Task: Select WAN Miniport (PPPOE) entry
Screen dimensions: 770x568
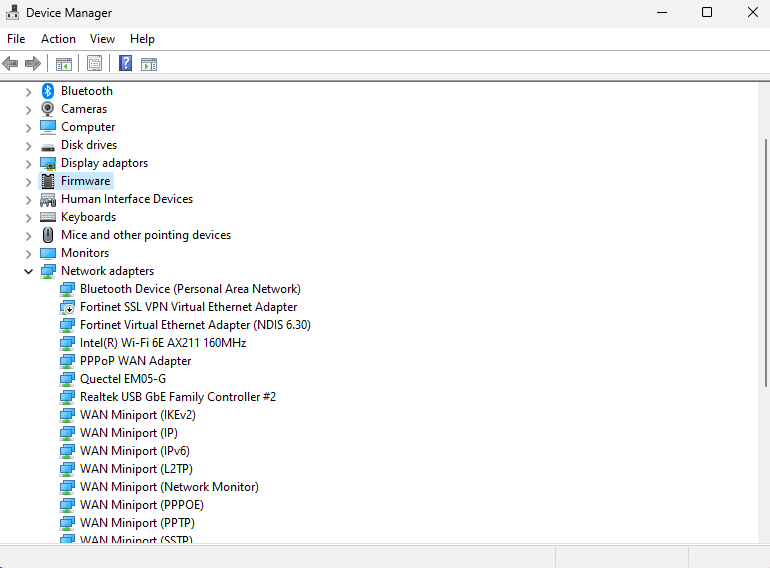Action: pyautogui.click(x=141, y=505)
